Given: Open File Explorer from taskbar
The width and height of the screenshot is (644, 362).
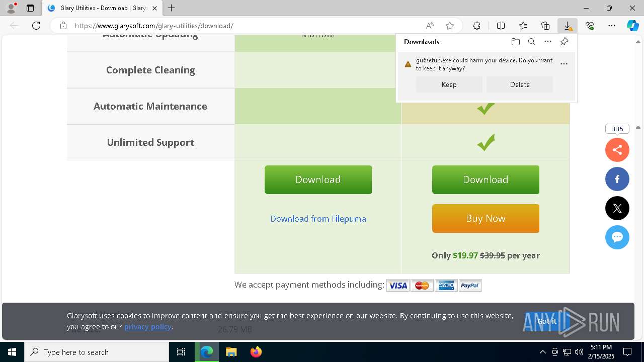Looking at the screenshot, I should coord(231,352).
